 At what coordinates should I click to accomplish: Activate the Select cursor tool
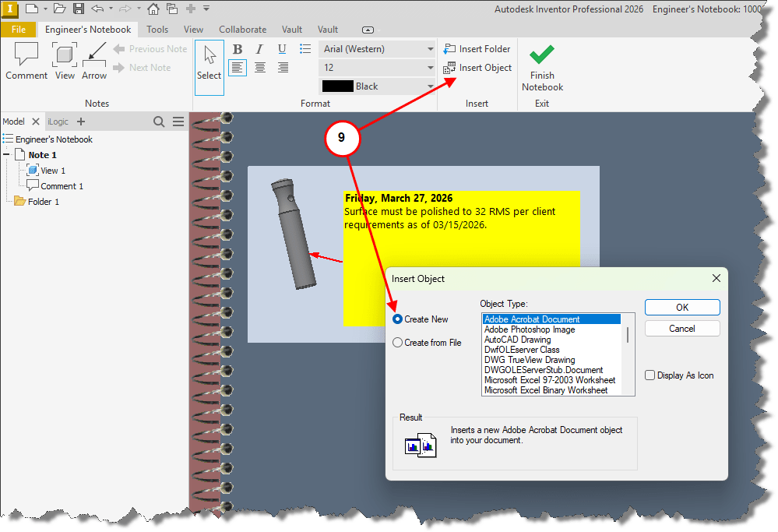click(209, 68)
